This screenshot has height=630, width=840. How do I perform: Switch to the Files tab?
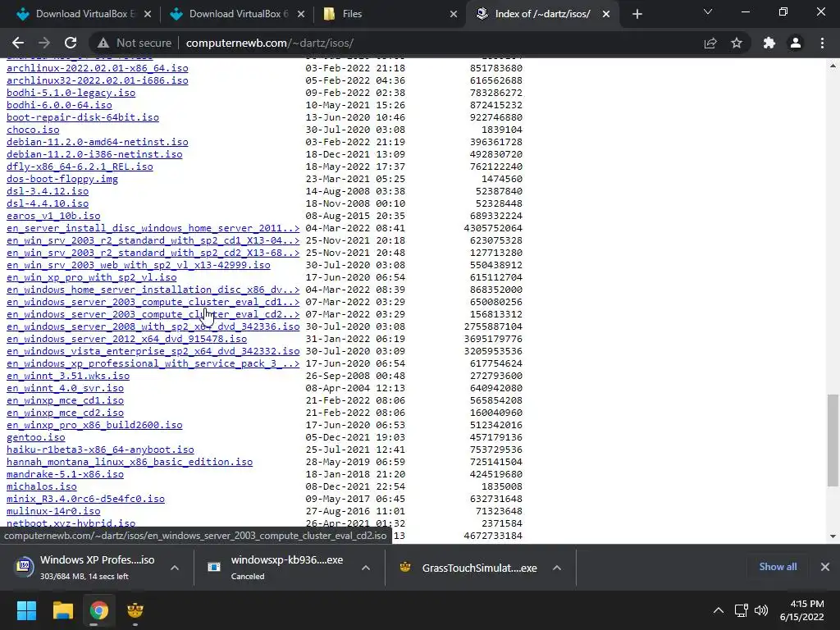coord(391,14)
